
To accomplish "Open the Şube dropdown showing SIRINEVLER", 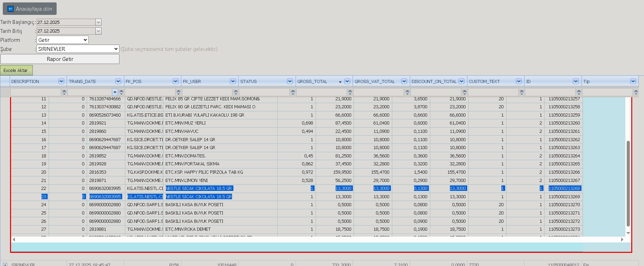I will point(78,49).
